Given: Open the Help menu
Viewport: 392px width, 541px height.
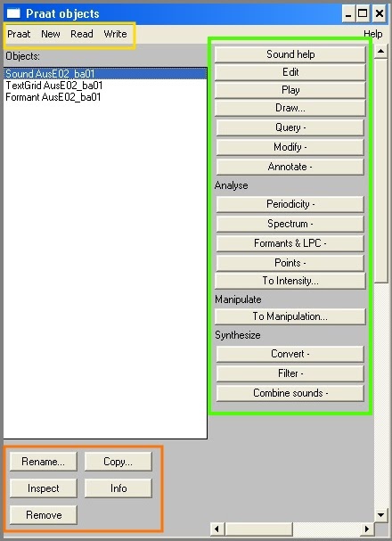Looking at the screenshot, I should (x=372, y=34).
